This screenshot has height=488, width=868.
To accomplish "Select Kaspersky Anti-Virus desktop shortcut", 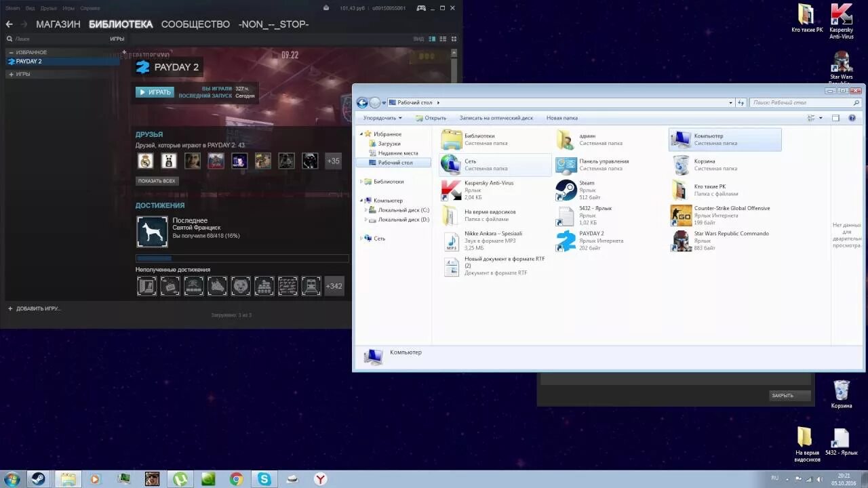I will (842, 22).
